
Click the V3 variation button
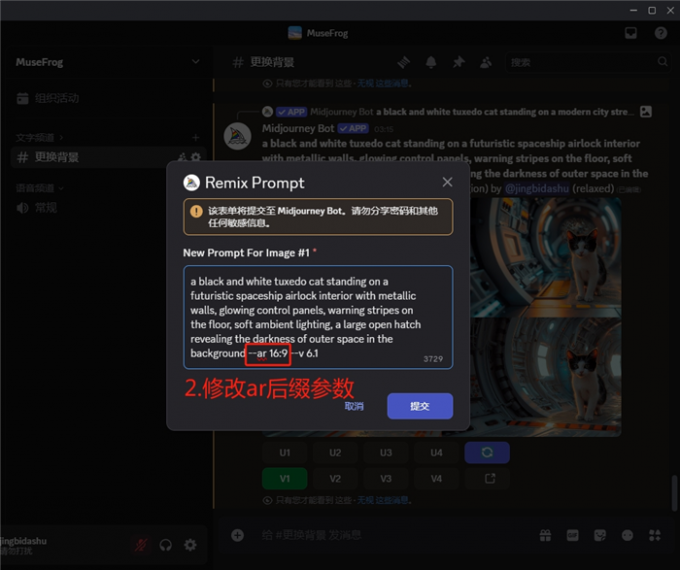coord(386,478)
